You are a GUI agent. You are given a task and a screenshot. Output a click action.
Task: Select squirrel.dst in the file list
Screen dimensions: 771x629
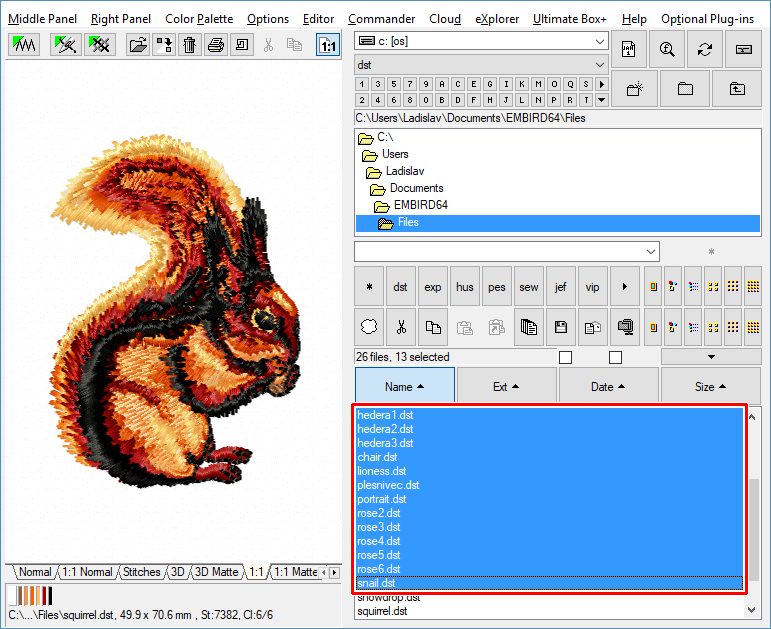[382, 611]
